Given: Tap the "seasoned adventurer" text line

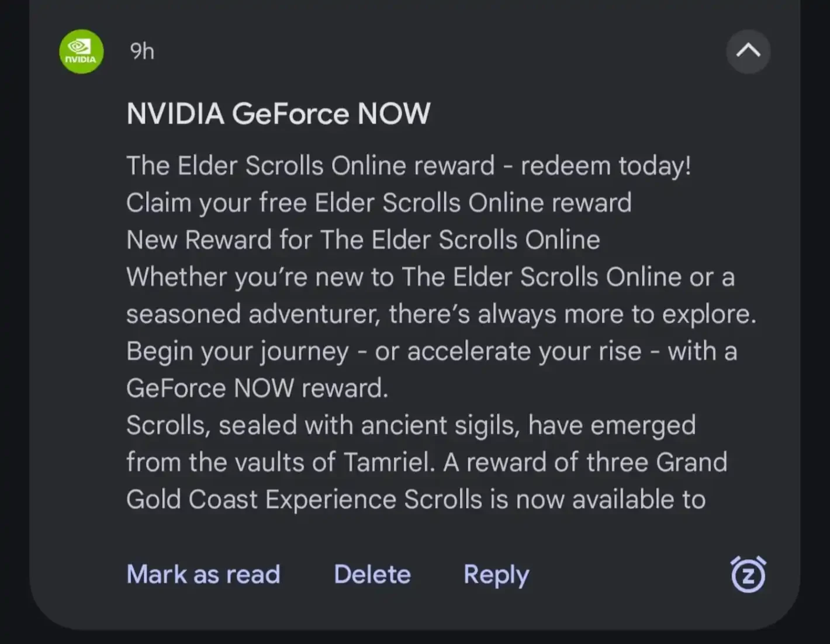Looking at the screenshot, I should click(441, 314).
